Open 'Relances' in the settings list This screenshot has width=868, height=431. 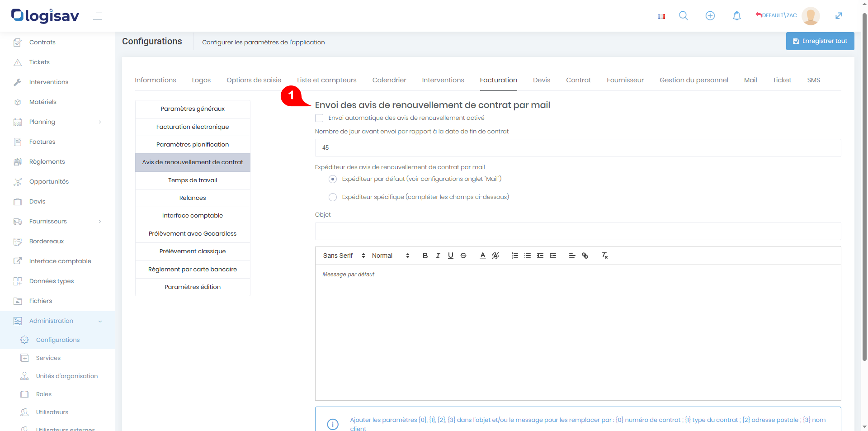click(x=193, y=198)
